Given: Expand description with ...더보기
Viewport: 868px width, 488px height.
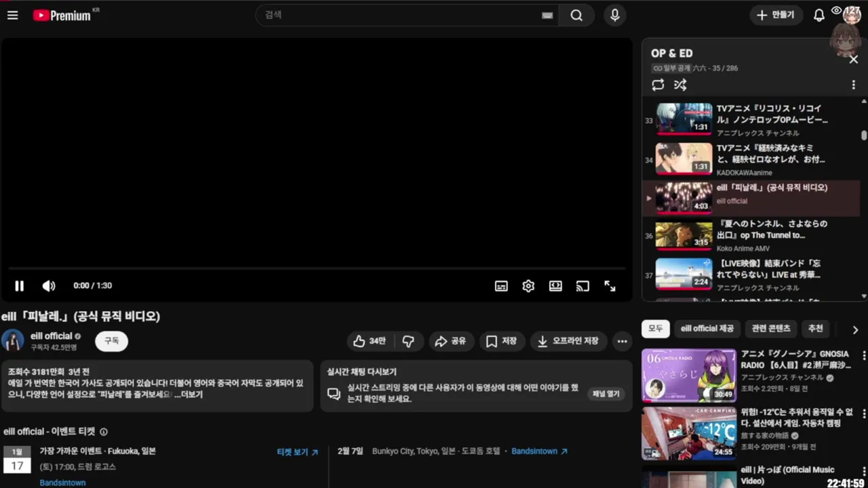Looking at the screenshot, I should tap(189, 394).
